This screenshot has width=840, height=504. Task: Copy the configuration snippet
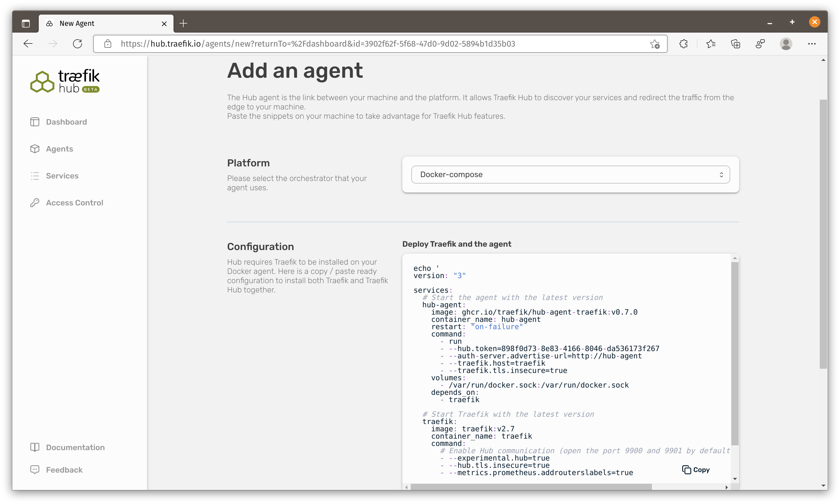696,470
